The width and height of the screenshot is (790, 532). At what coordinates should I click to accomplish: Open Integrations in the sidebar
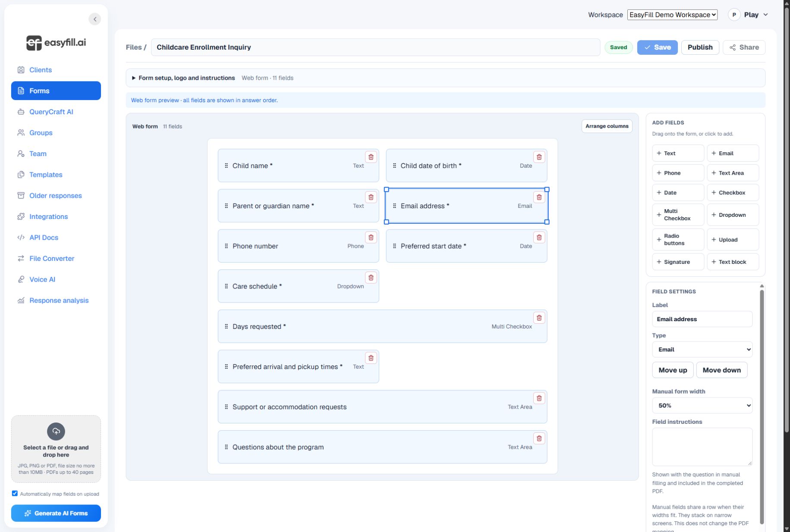click(x=56, y=216)
